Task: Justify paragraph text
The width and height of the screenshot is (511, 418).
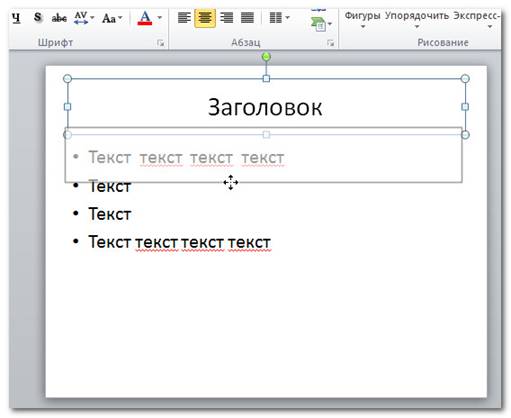Action: 247,18
